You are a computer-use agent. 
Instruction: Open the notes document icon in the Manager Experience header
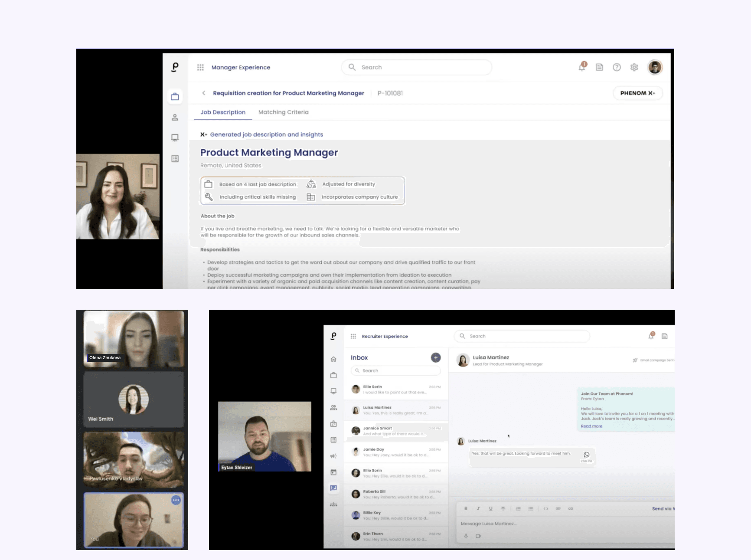[x=599, y=67]
